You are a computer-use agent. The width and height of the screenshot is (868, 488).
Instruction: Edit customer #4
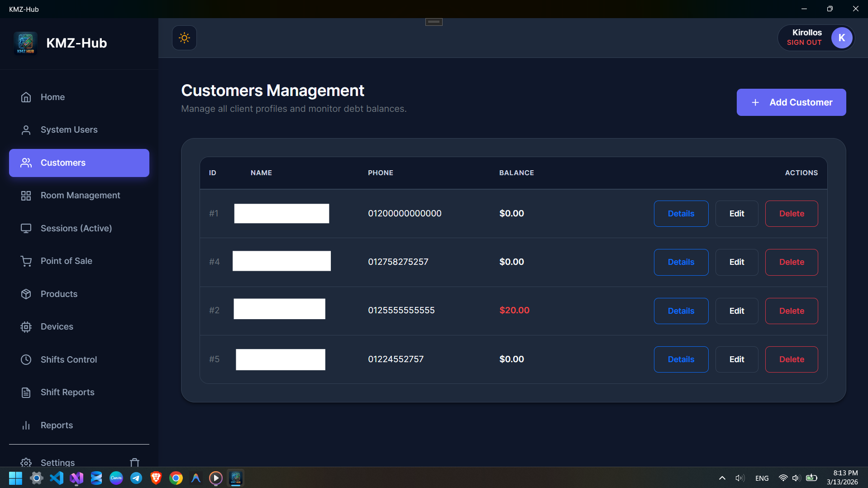[736, 262]
